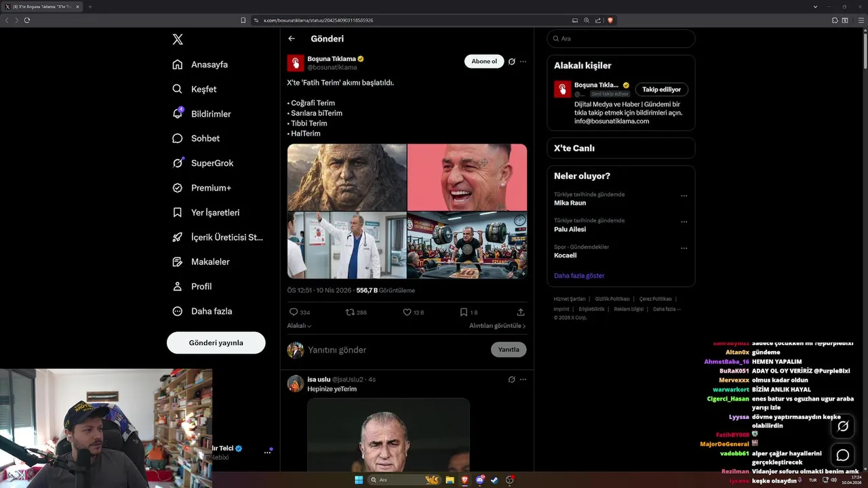Image resolution: width=868 pixels, height=488 pixels.
Task: Open Keşfet explore page
Action: pos(195,89)
